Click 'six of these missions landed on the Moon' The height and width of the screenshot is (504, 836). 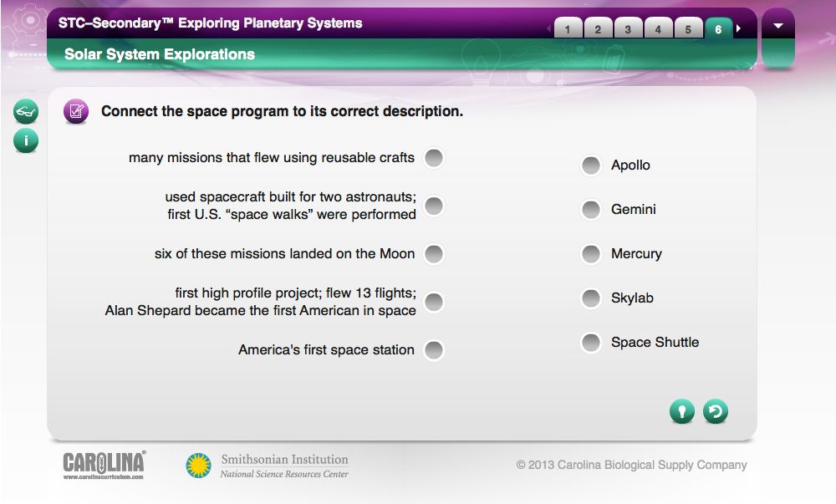[285, 253]
